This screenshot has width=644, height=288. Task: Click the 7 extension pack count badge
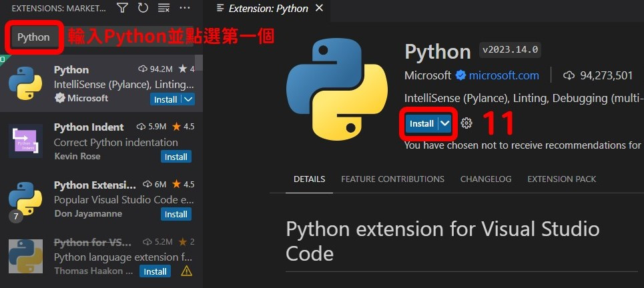tap(16, 216)
